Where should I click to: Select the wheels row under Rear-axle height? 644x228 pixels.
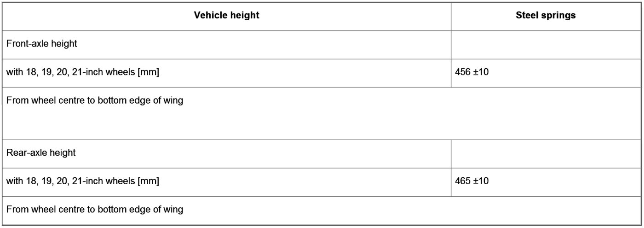click(x=83, y=181)
